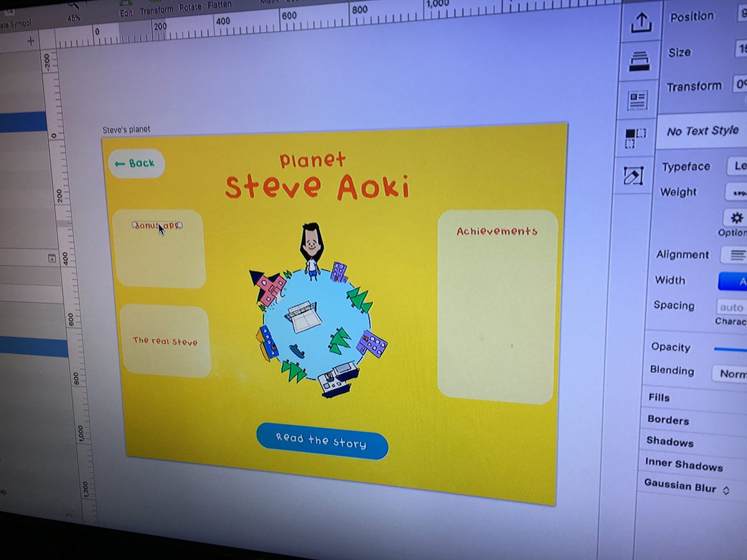747x560 pixels.
Task: Click the Transform rotation field
Action: point(740,85)
